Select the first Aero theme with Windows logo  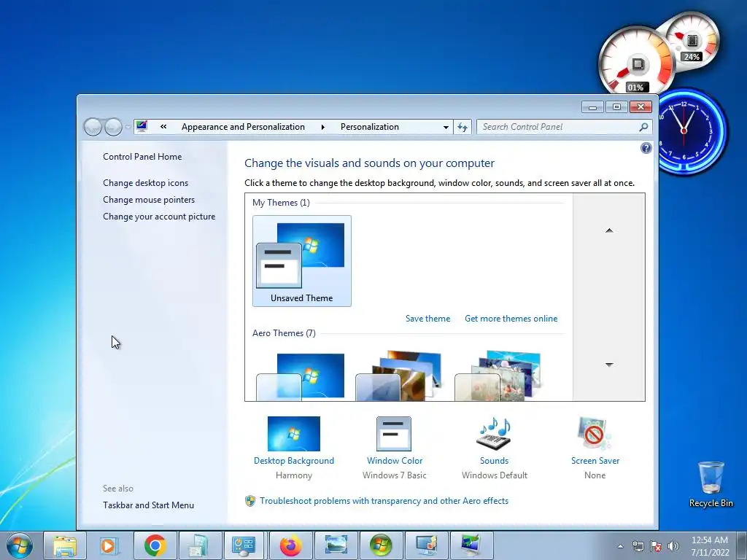[x=301, y=376]
